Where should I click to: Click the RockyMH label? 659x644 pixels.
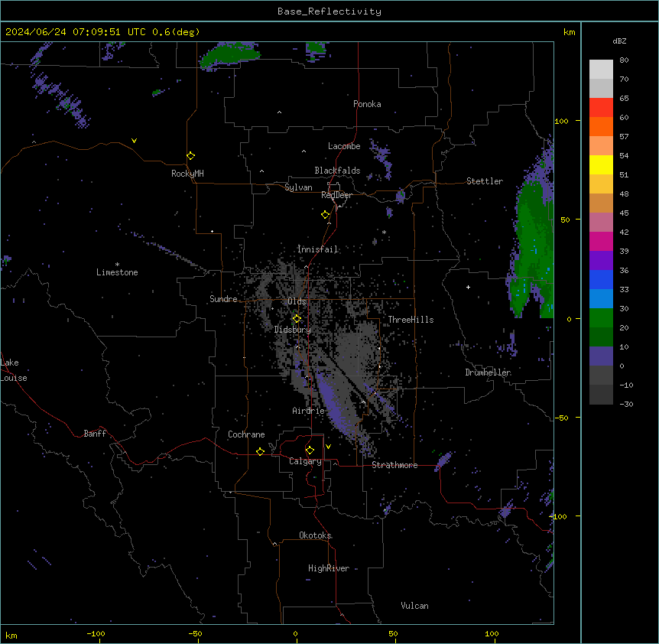click(187, 174)
